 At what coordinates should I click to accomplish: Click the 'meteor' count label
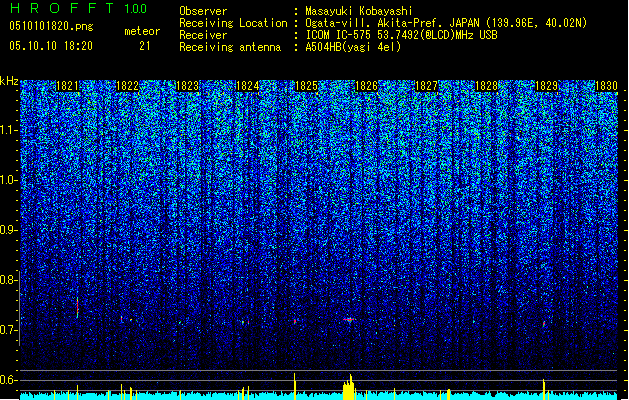click(142, 31)
